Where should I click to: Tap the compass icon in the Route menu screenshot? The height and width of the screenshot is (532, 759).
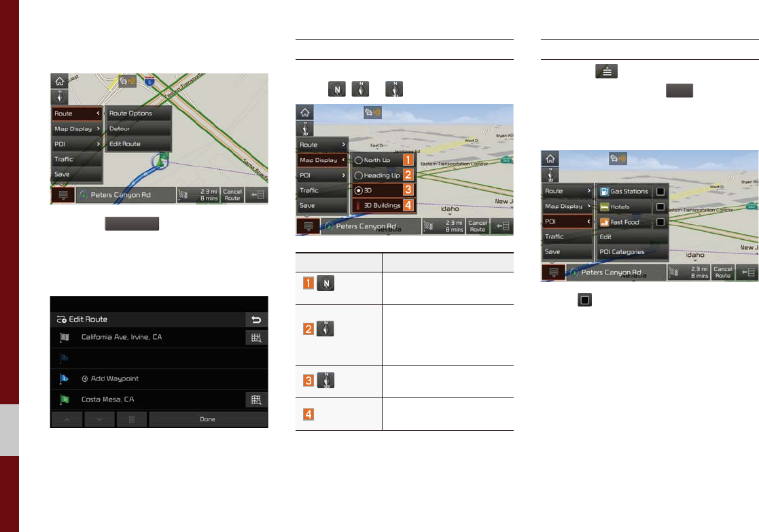(60, 96)
